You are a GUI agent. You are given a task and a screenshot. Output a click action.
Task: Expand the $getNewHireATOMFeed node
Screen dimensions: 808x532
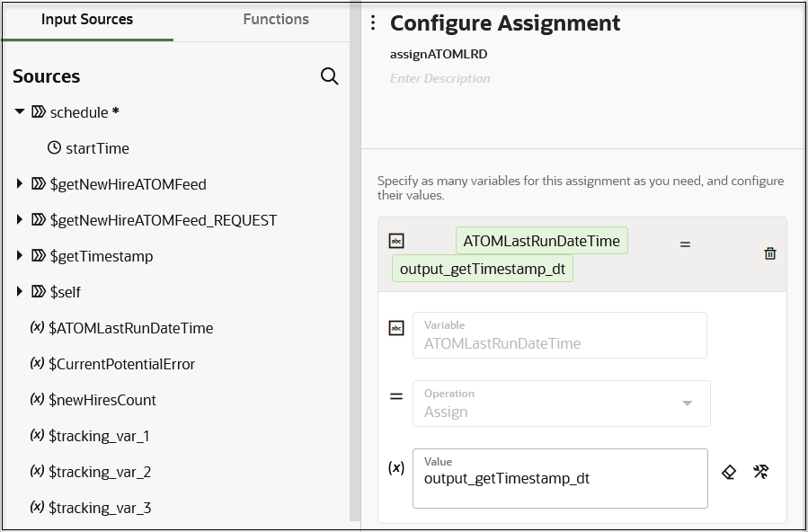pos(20,184)
